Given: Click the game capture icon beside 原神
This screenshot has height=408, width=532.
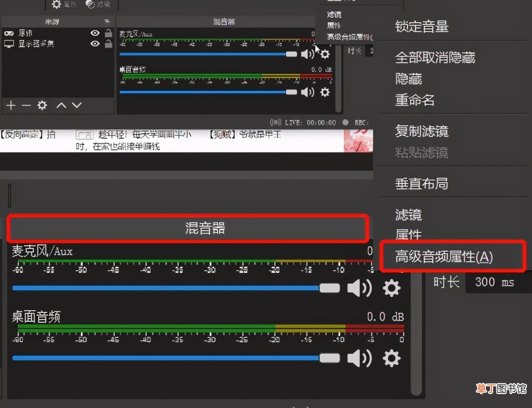Looking at the screenshot, I should click(x=9, y=33).
